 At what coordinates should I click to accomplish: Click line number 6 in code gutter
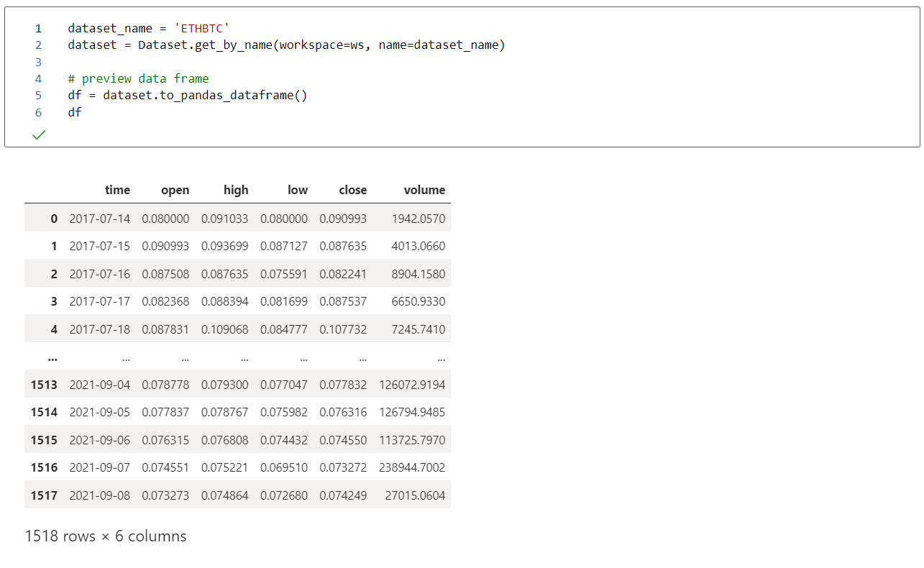click(38, 112)
